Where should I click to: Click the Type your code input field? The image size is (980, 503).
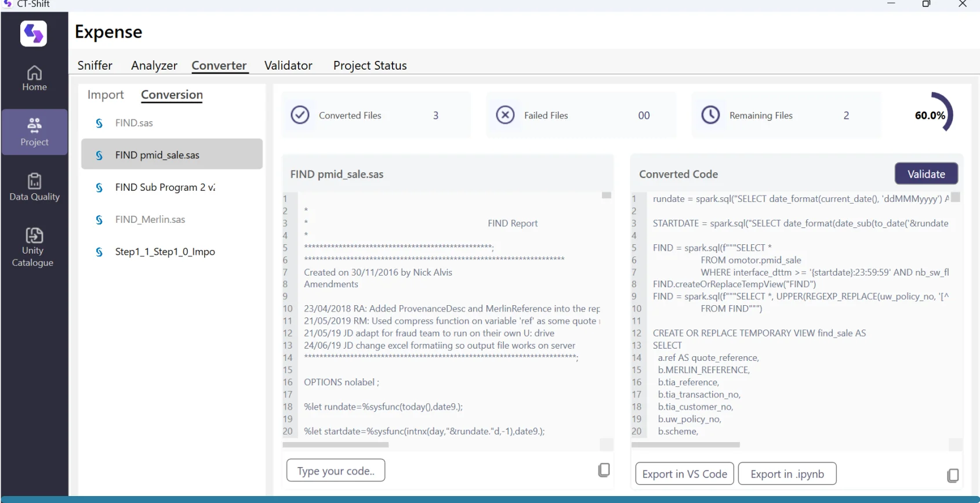(x=336, y=471)
